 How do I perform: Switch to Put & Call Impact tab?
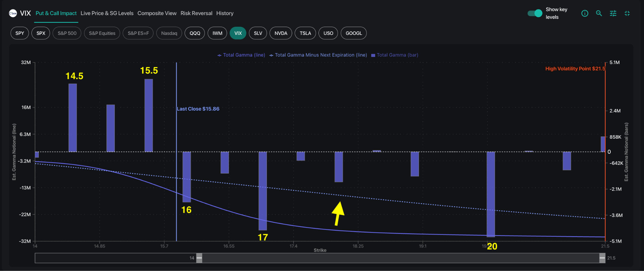click(x=56, y=13)
